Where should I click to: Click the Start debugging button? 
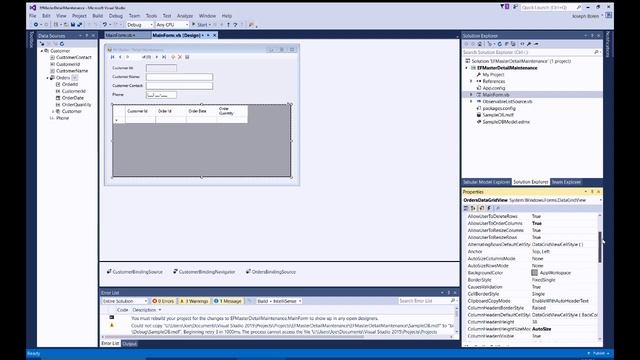[200, 25]
